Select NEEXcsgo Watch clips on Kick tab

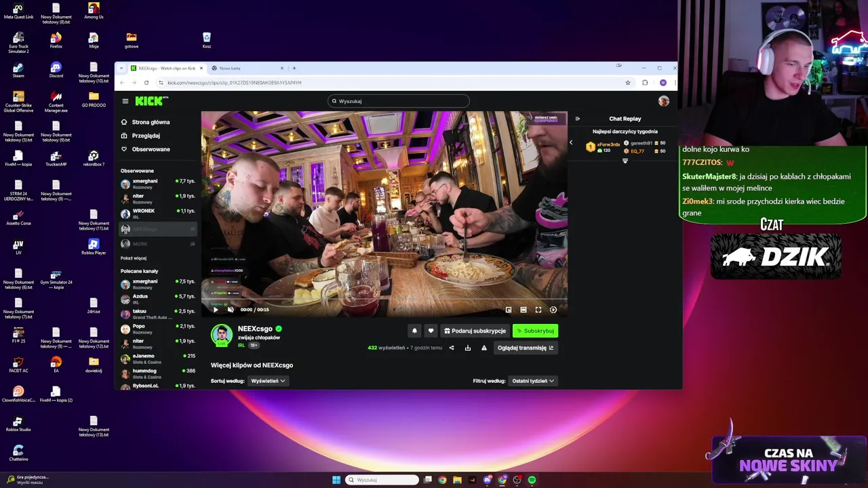click(167, 68)
